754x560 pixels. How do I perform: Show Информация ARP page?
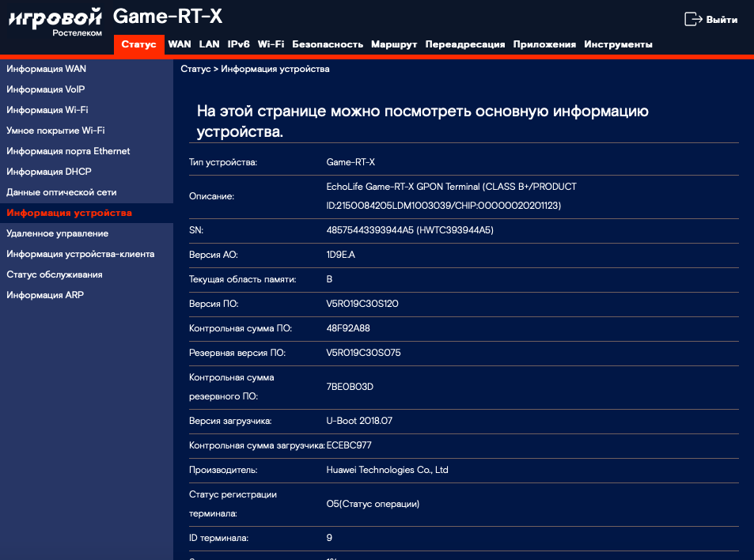[45, 295]
